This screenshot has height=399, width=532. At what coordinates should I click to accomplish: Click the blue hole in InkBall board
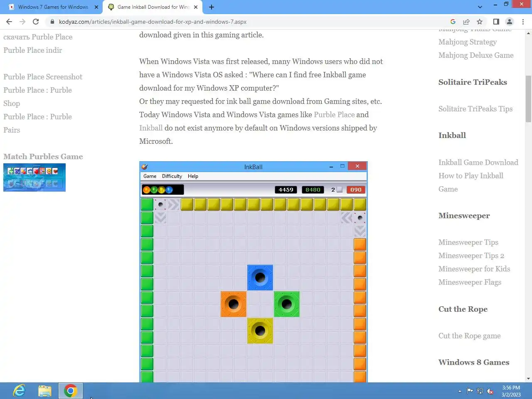coord(260,278)
